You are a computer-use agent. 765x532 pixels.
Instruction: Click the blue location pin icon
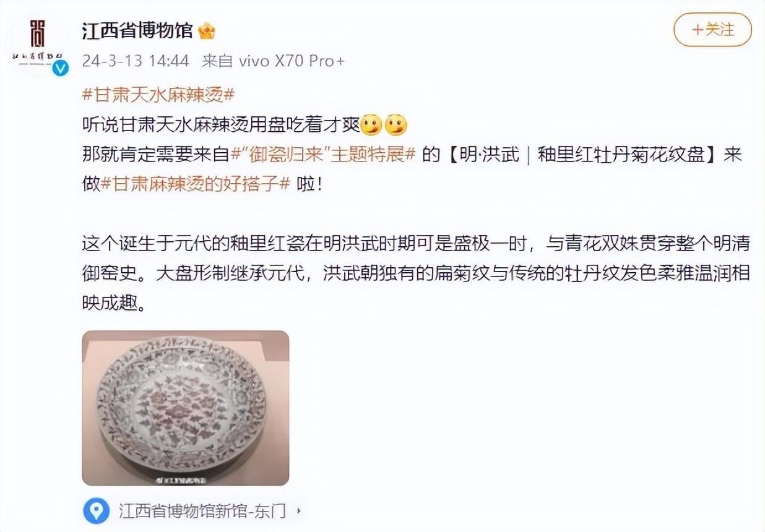[96, 510]
